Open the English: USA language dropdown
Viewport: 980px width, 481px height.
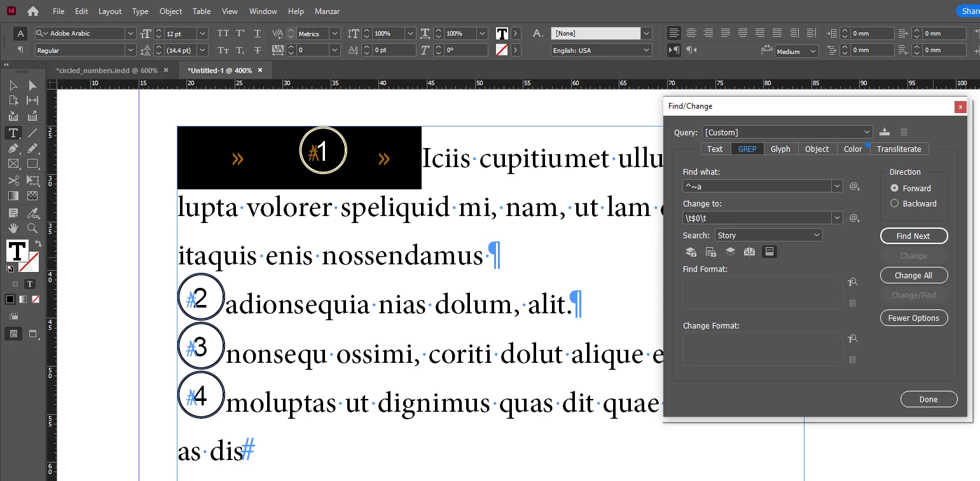pyautogui.click(x=646, y=50)
